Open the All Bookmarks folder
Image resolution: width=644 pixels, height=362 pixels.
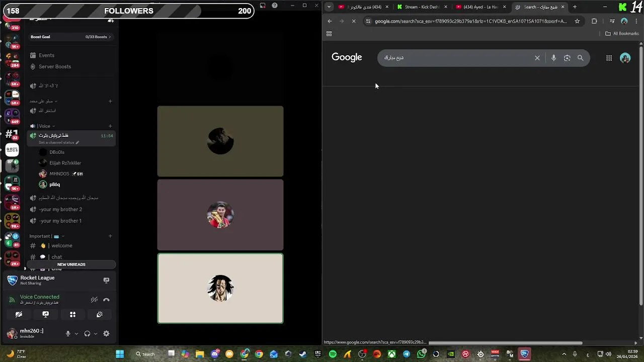(622, 34)
